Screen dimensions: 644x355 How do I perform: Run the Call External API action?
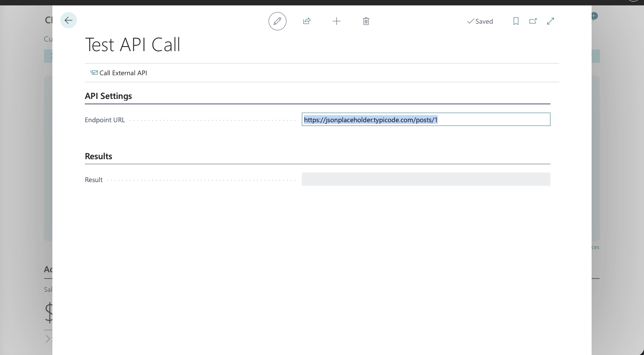(x=123, y=73)
